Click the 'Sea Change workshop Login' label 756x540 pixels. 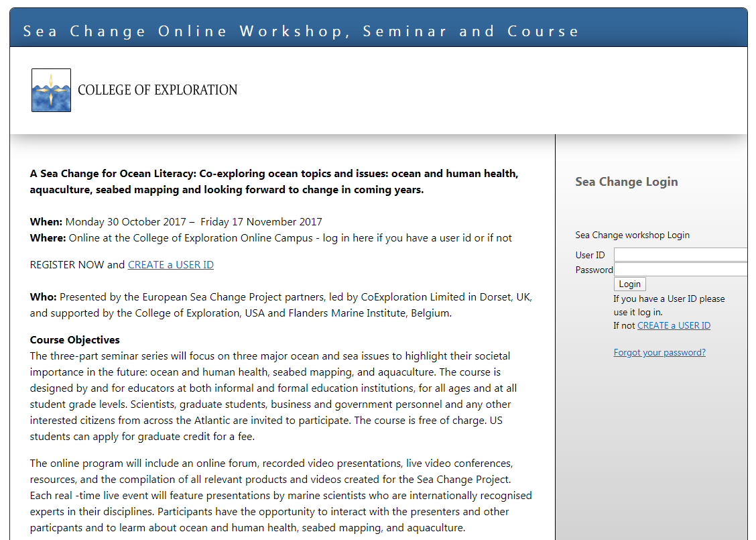pos(632,235)
